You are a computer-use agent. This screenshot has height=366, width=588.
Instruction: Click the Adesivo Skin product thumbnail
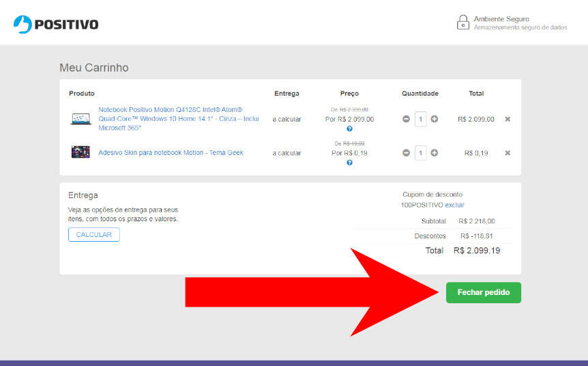click(x=80, y=152)
